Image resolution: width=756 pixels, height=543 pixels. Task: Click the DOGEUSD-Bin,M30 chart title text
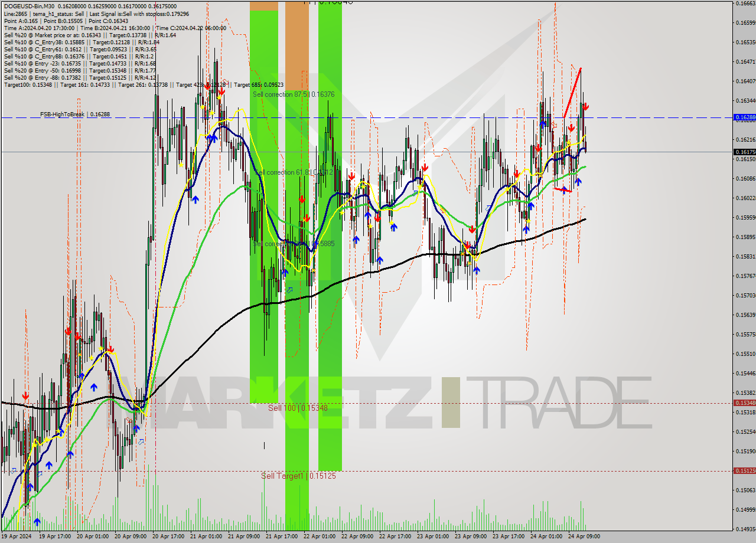28,6
